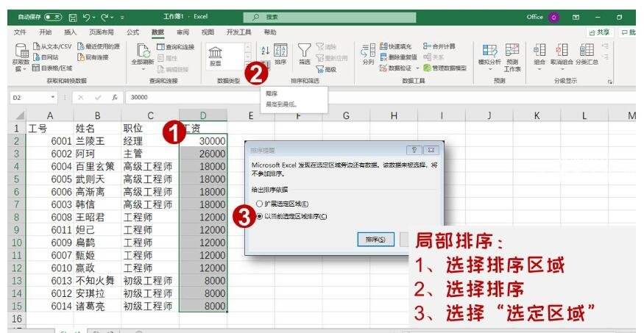Image resolution: width=644 pixels, height=333 pixels.
Task: Switch to the 页面布局 tab
Action: click(x=102, y=32)
